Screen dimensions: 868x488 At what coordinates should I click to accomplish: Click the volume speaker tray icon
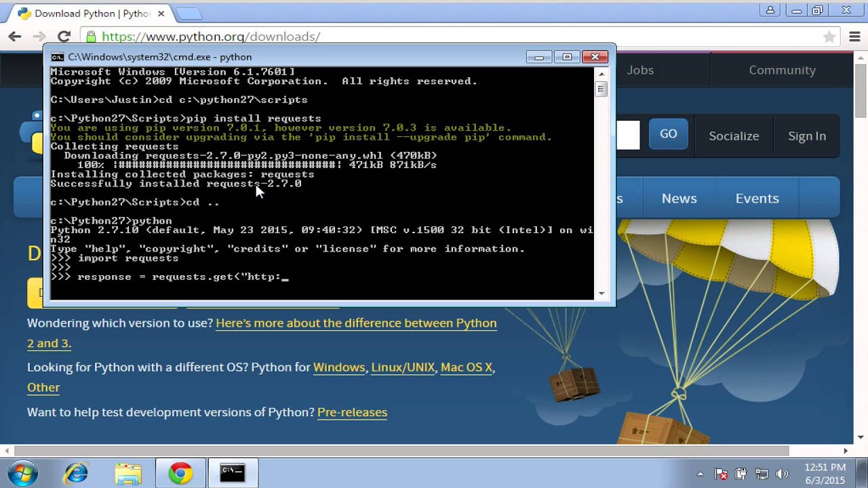point(781,474)
